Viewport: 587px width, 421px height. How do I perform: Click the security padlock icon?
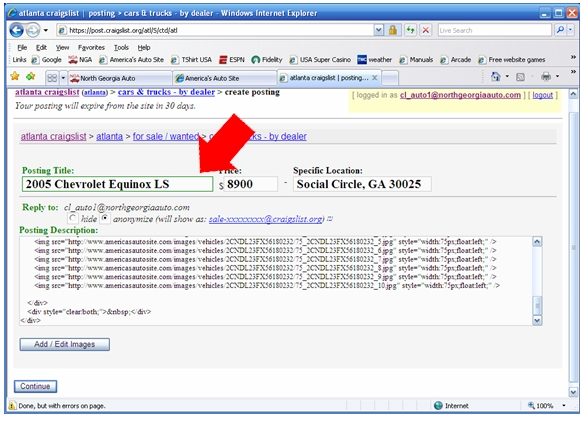393,30
